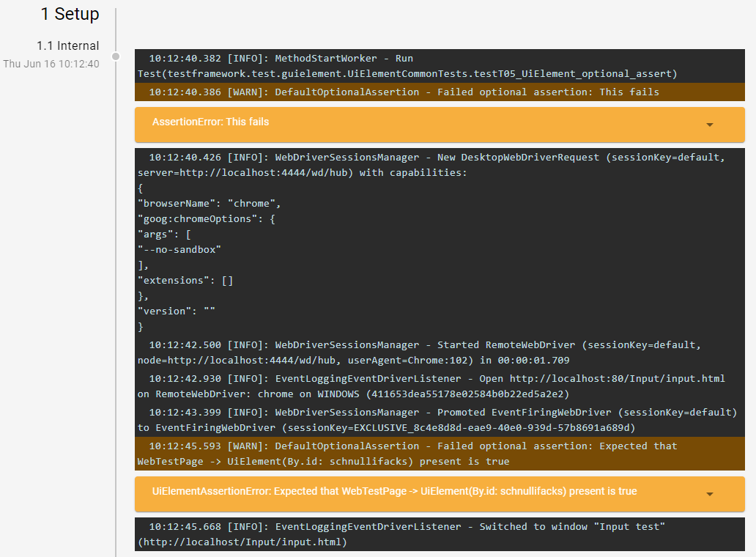The height and width of the screenshot is (557, 756).
Task: Click the 10:12:42.500 Started RemoteWebDriver log line
Action: point(440,353)
